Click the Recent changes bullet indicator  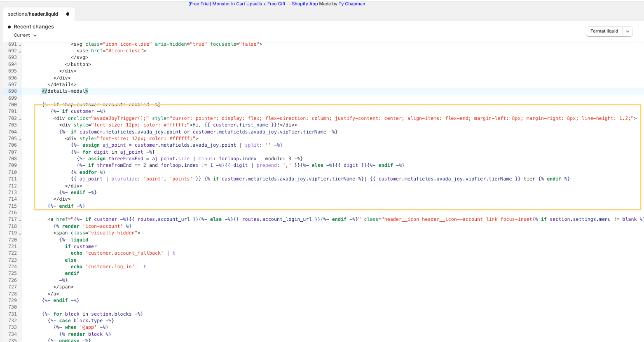pos(9,27)
